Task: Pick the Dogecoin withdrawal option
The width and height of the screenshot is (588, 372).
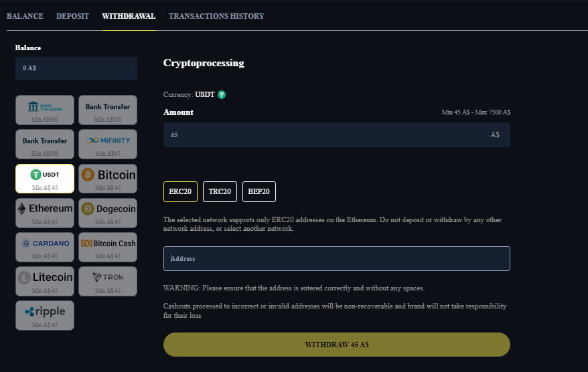Action: click(x=108, y=212)
